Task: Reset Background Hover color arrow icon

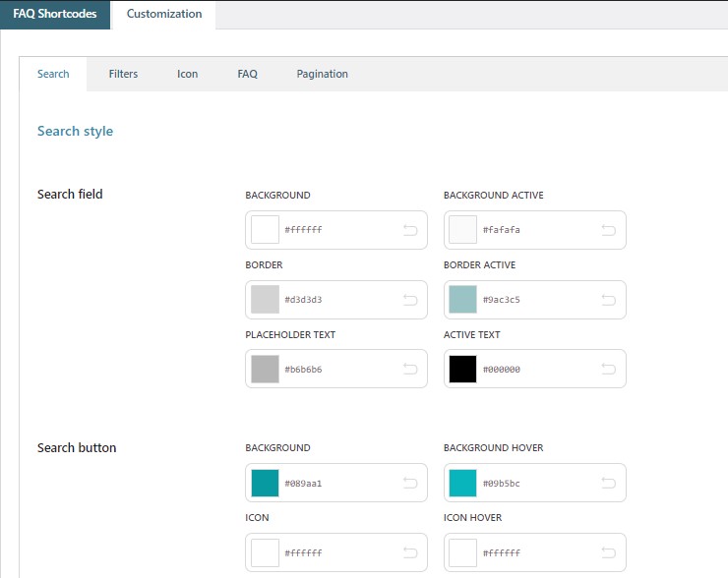Action: [608, 483]
